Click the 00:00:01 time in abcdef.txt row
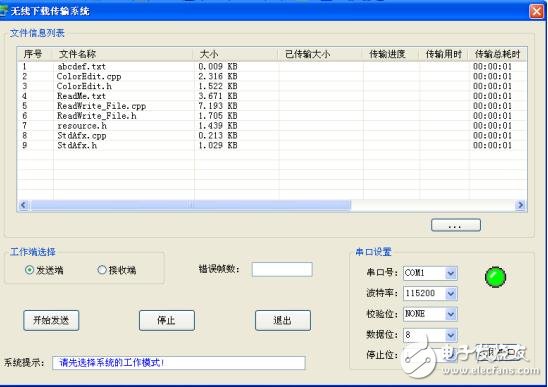 (x=492, y=66)
